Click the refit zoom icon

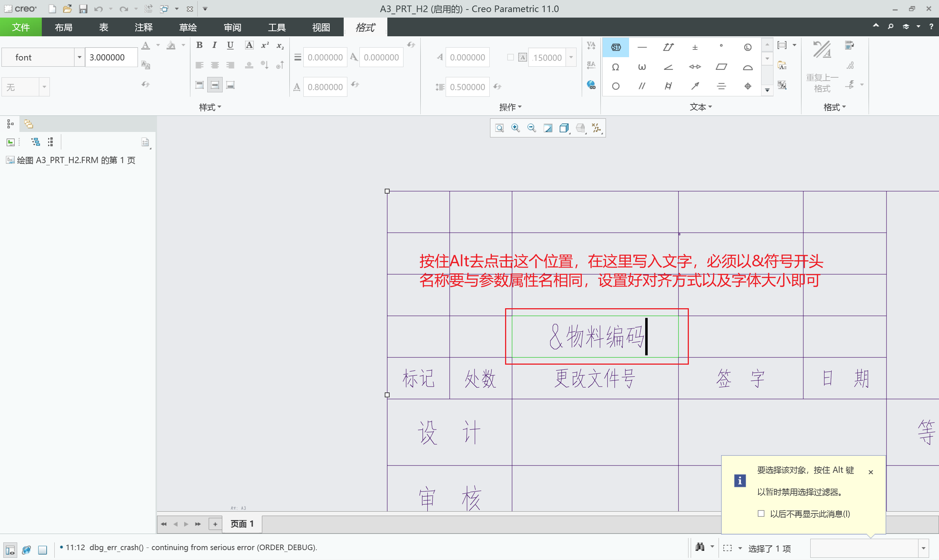pos(500,128)
